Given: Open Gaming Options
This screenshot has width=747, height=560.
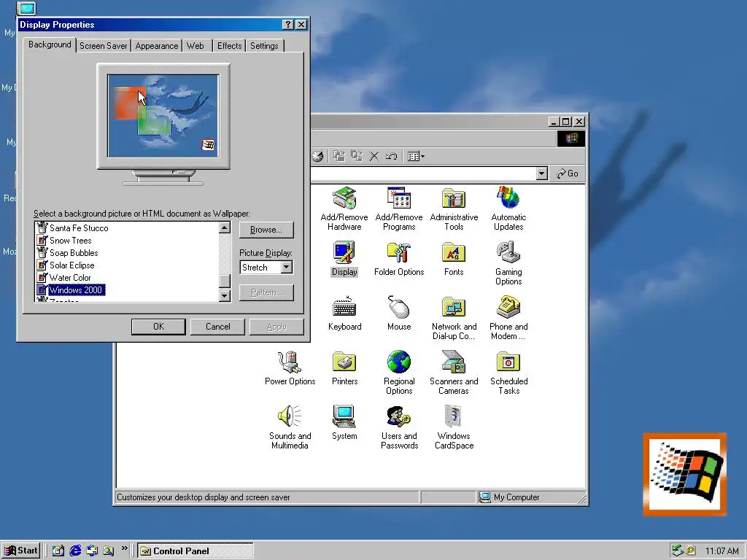Looking at the screenshot, I should (508, 263).
